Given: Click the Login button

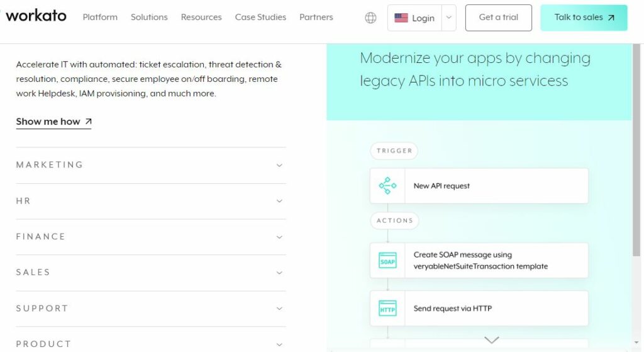Looking at the screenshot, I should tap(415, 18).
